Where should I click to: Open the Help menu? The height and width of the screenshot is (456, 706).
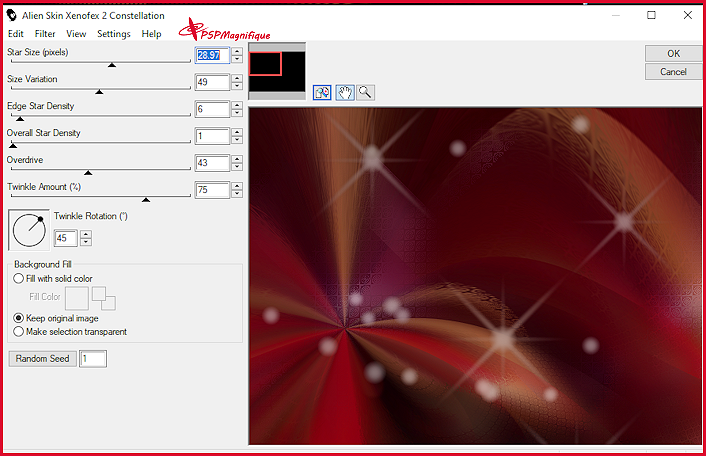tap(151, 34)
